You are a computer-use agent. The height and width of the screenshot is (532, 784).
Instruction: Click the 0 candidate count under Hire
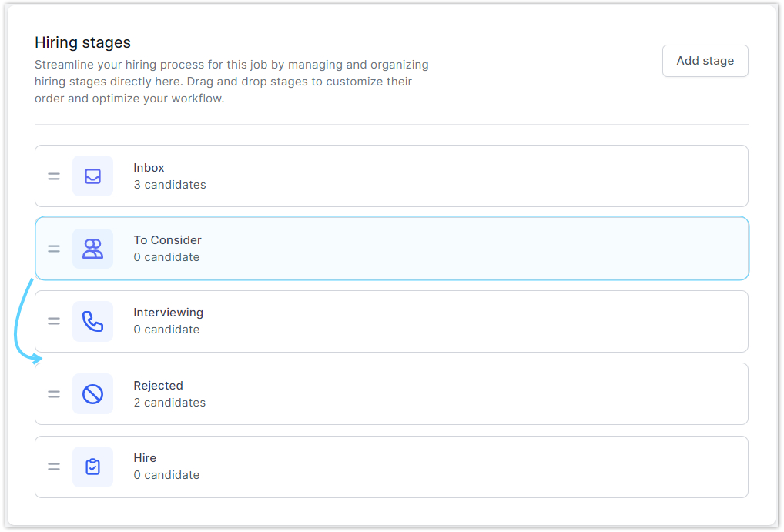click(166, 475)
